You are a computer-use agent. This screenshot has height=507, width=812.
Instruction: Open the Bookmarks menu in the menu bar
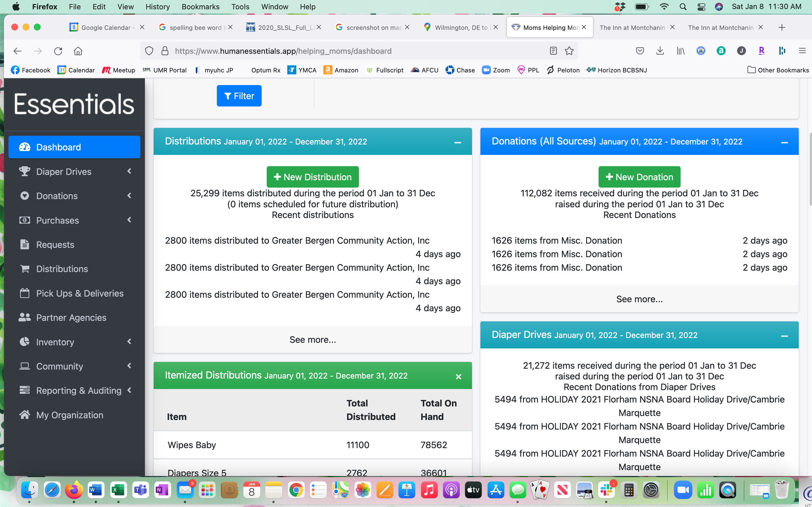200,7
